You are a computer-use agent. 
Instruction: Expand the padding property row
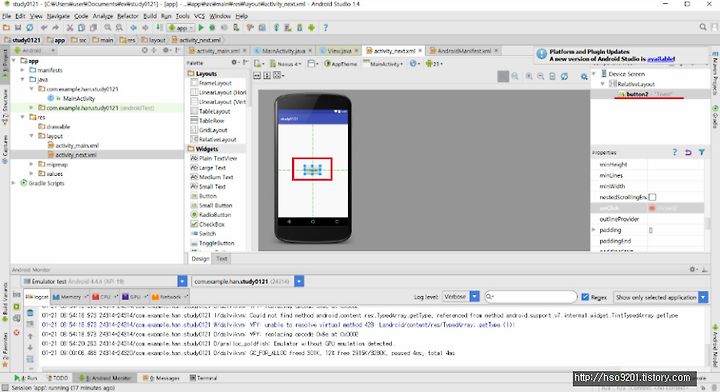[594, 230]
